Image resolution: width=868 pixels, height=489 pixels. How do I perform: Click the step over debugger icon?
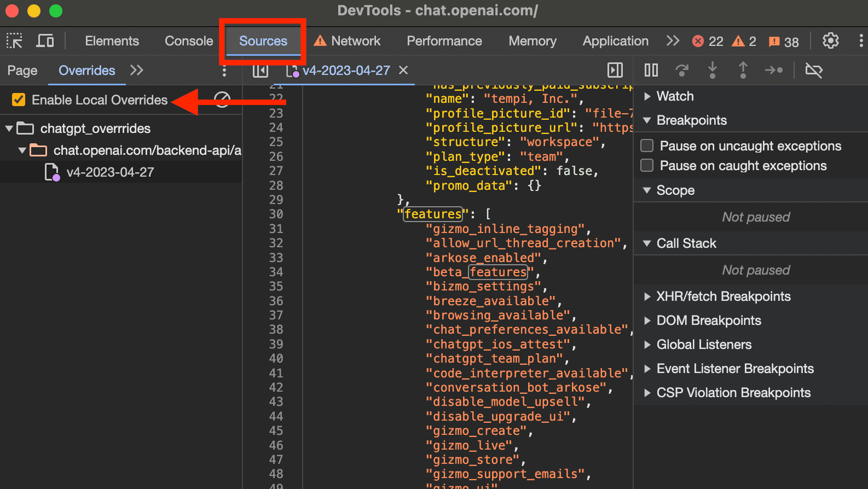[681, 70]
